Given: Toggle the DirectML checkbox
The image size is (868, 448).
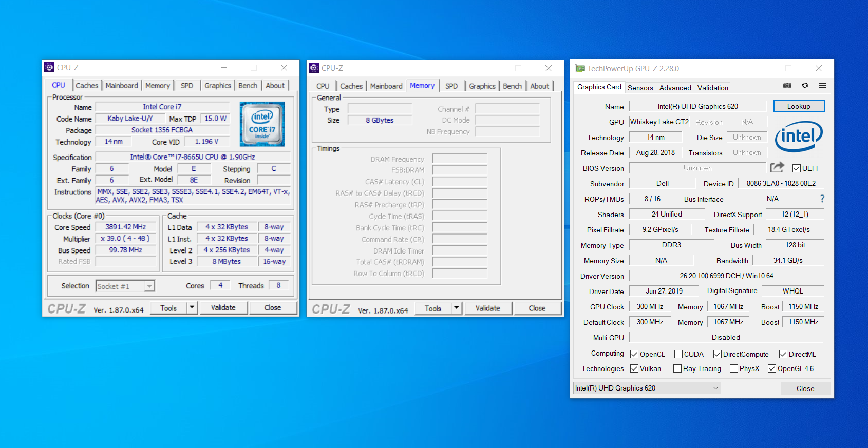Looking at the screenshot, I should (783, 354).
